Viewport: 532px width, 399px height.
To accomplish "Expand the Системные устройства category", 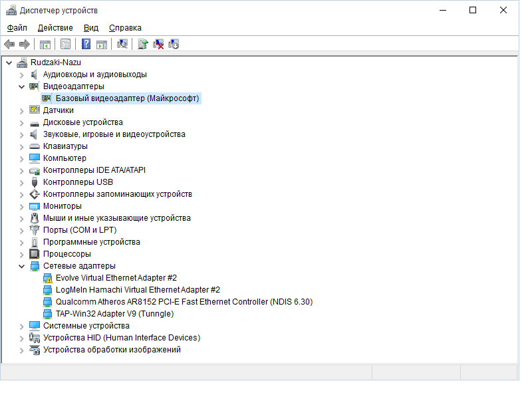I will point(22,327).
